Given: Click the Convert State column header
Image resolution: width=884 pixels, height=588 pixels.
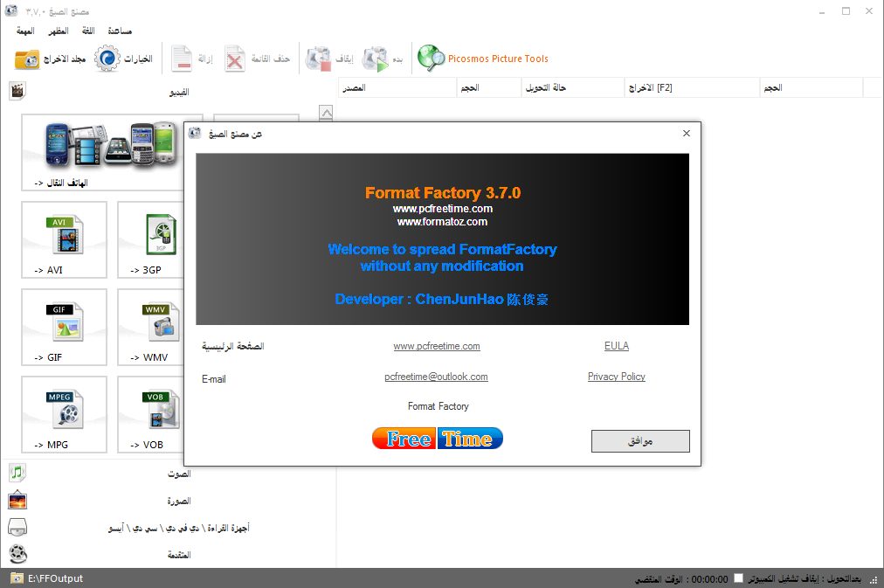Looking at the screenshot, I should [x=573, y=87].
